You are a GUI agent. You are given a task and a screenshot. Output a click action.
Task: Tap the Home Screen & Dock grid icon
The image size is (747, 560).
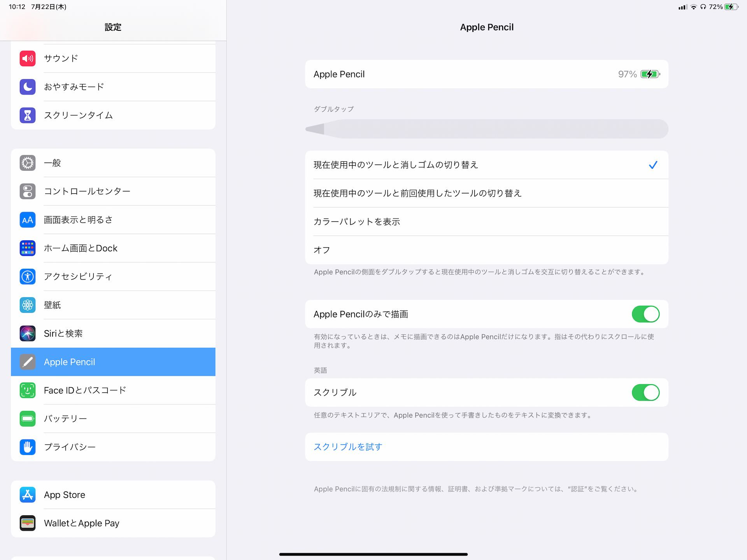(x=28, y=248)
